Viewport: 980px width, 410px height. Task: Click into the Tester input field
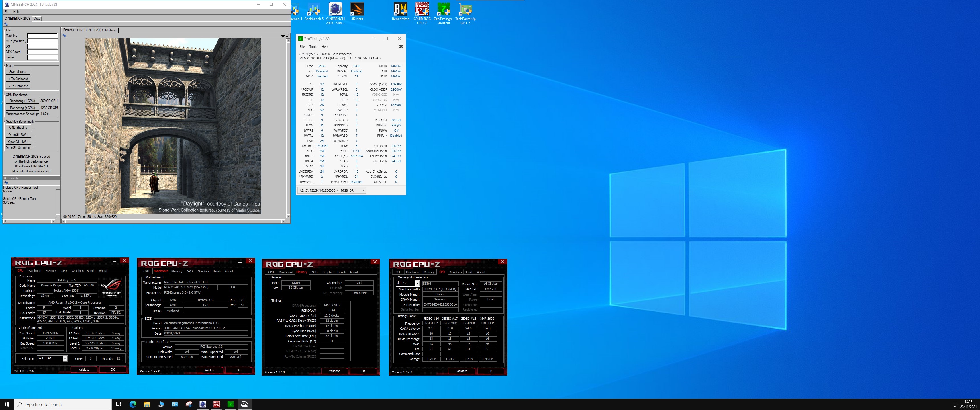[x=42, y=58]
